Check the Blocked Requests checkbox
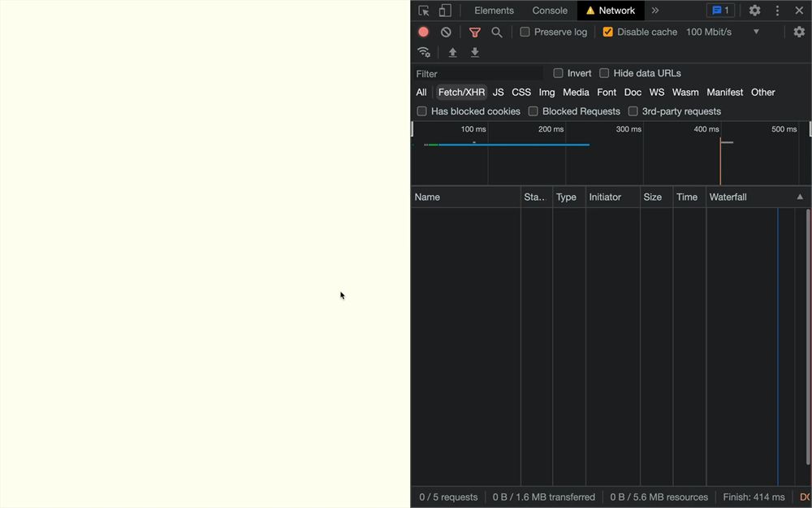This screenshot has height=508, width=812. tap(533, 111)
